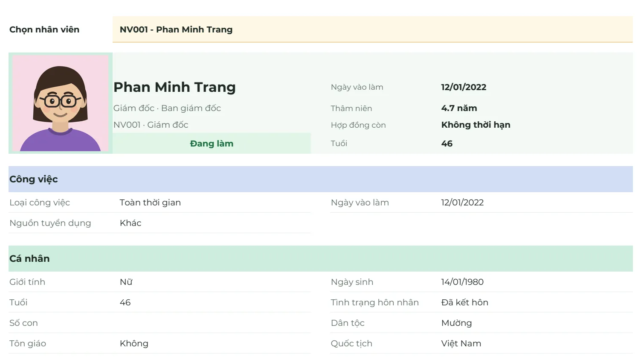Click the 'Thâm niên' label
Viewport: 644px width, 363px height.
tap(351, 108)
